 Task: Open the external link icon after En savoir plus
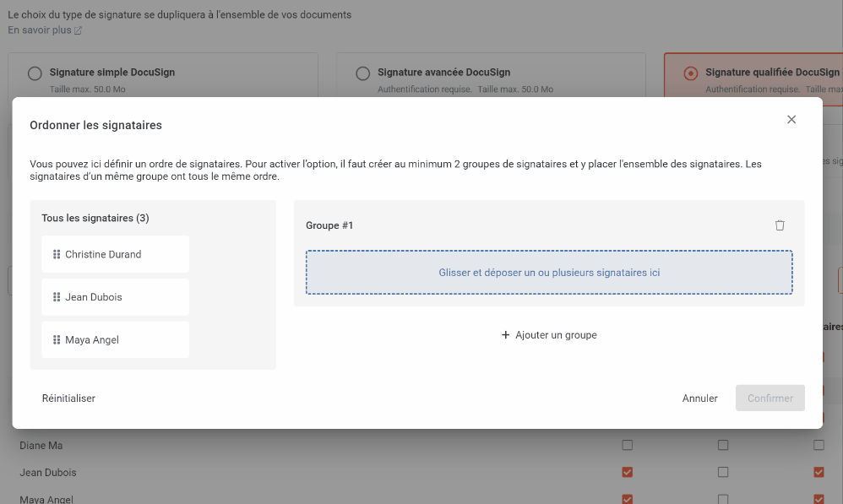pos(79,30)
